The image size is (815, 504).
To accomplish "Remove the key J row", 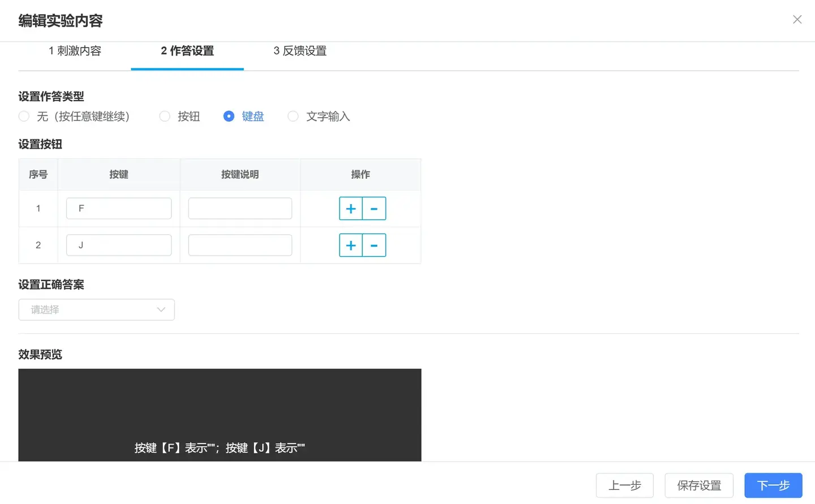I will click(374, 245).
